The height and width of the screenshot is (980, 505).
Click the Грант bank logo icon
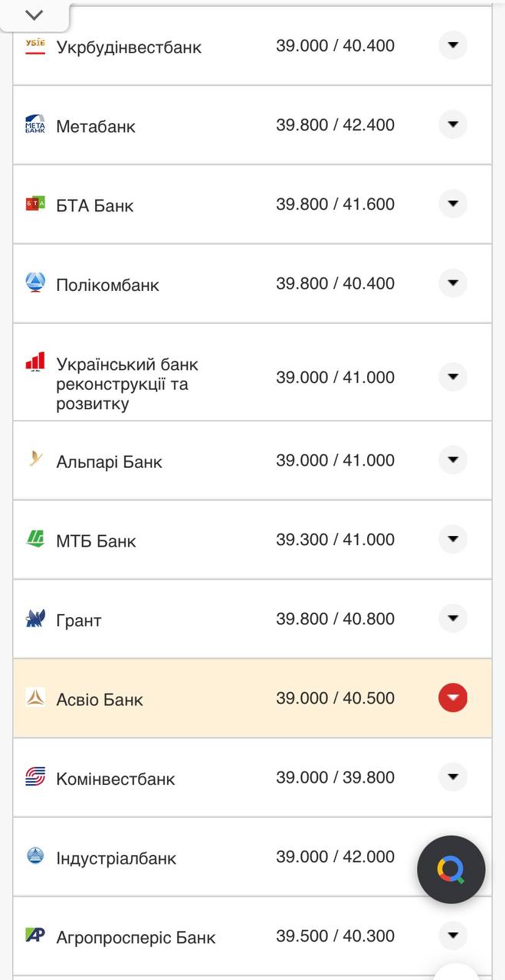pos(35,619)
